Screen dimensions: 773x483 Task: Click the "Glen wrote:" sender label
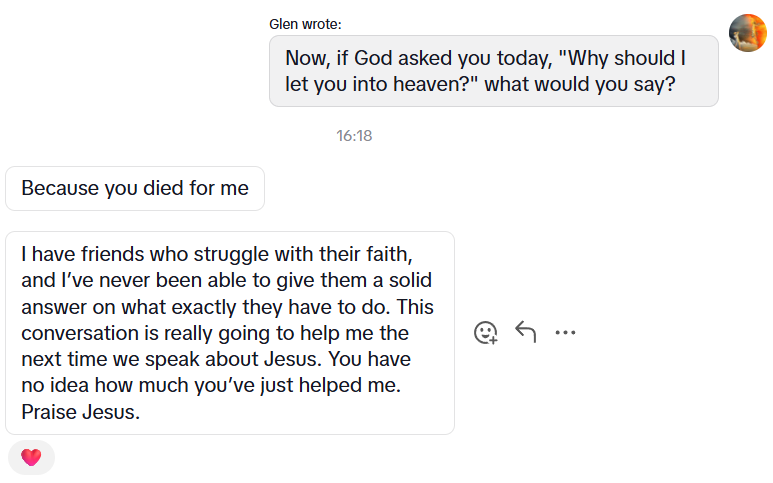(x=305, y=24)
